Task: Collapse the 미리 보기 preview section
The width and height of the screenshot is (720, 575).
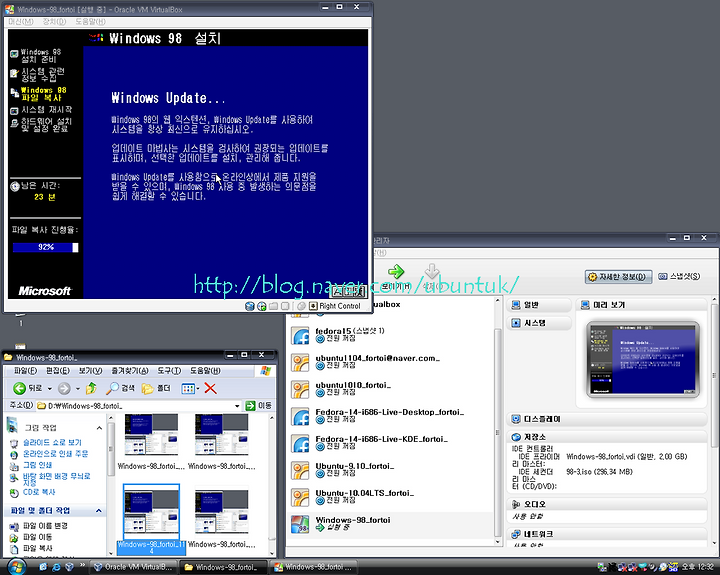Action: [642, 305]
